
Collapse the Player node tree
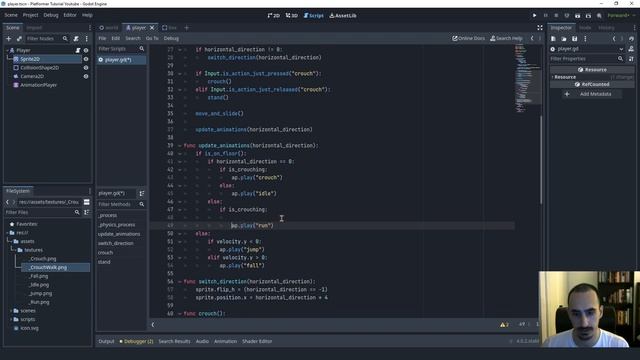pyautogui.click(x=7, y=50)
